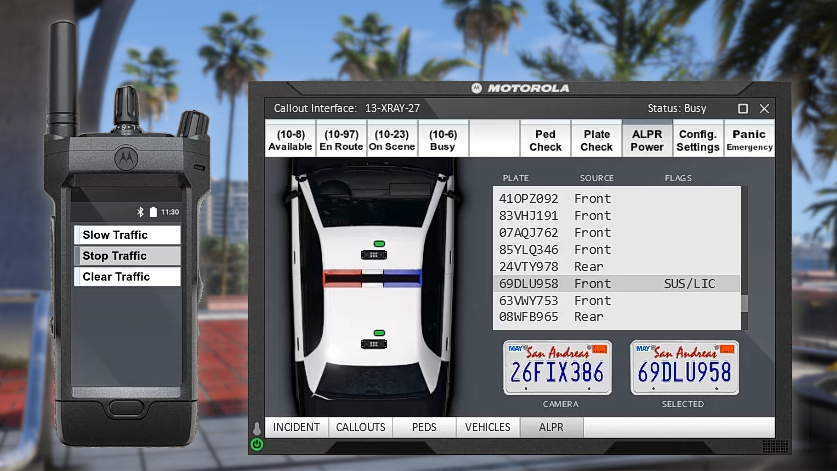Set status to 10-97 En Route
The image size is (837, 471).
341,140
